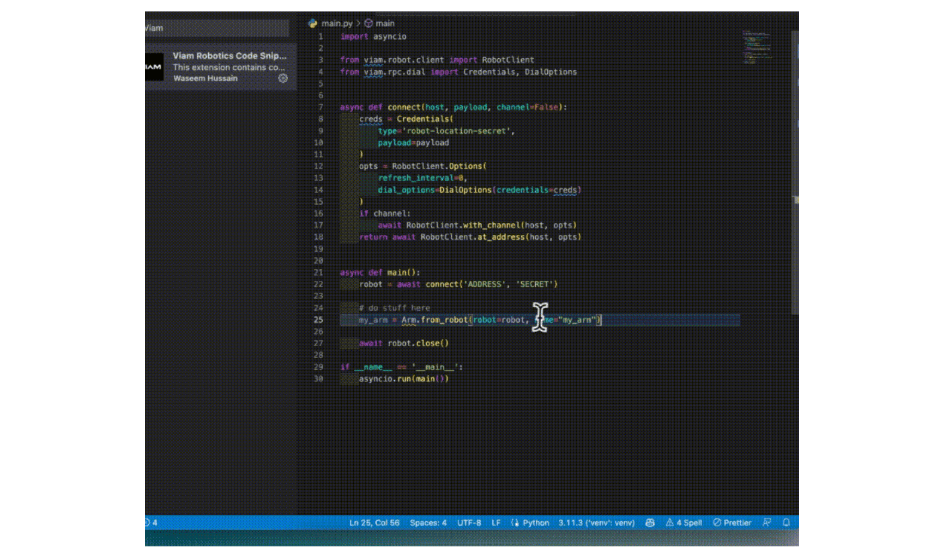This screenshot has height=560, width=943.
Task: Click 'RobotClient.with_channel' on line 17
Action: [x=463, y=226]
